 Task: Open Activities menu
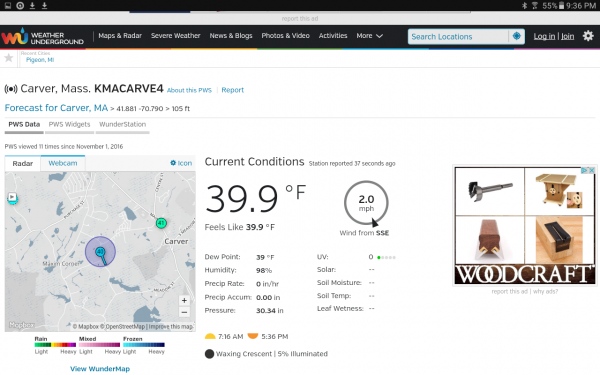333,36
